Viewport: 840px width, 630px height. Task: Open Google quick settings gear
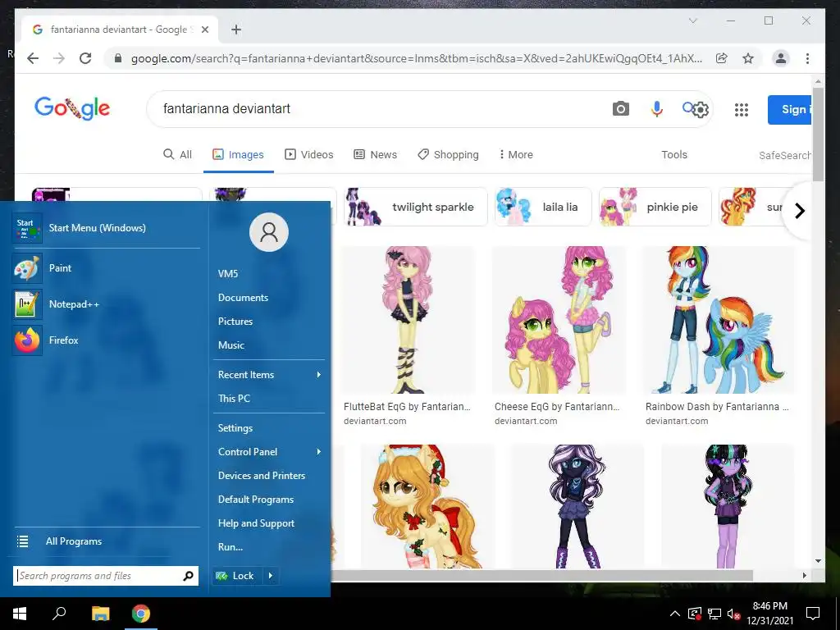[x=701, y=110]
